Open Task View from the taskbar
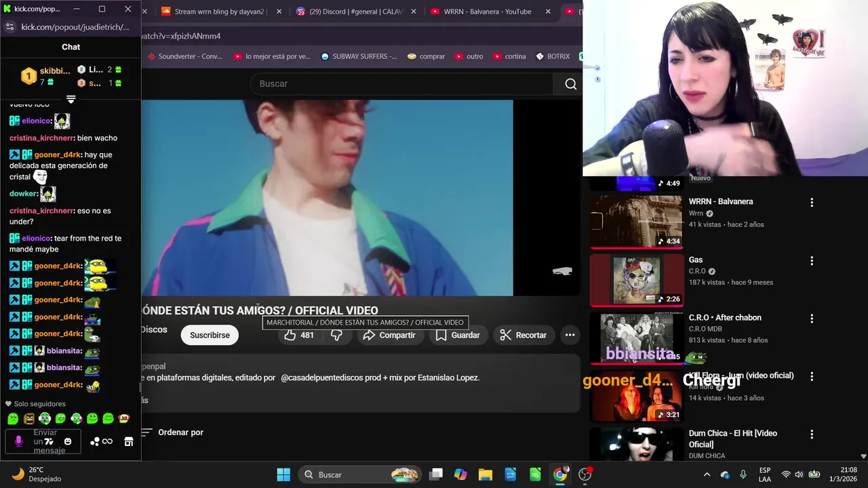This screenshot has width=868, height=488. [x=436, y=474]
